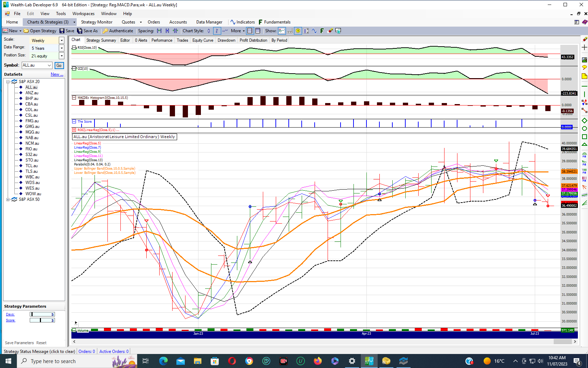
Task: Toggle Show fundamentals F button
Action: tap(322, 31)
